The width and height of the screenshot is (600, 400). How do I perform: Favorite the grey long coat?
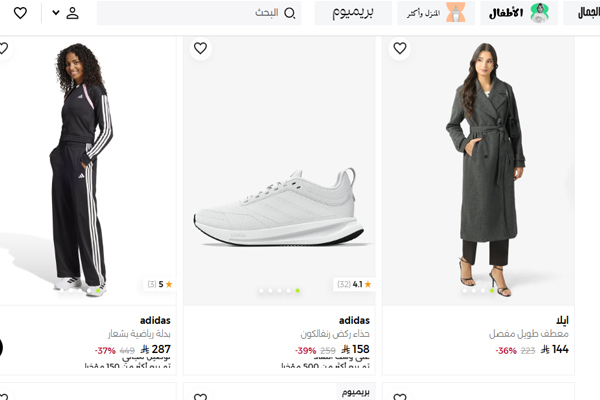click(400, 48)
